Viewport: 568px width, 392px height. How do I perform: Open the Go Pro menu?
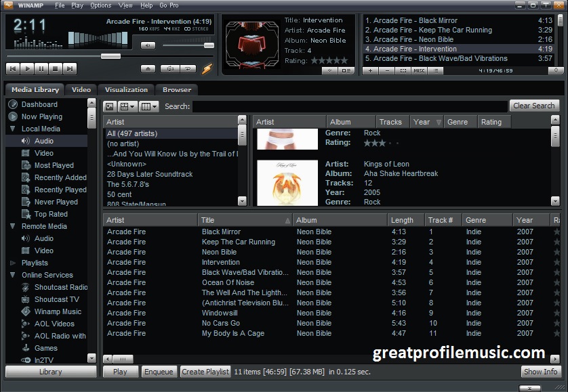[x=169, y=5]
